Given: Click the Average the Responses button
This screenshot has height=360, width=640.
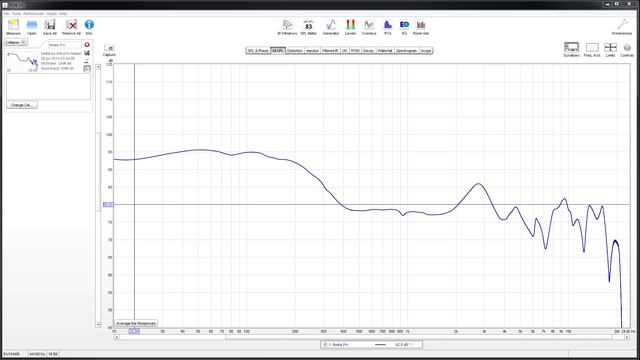Looking at the screenshot, I should click(x=136, y=323).
